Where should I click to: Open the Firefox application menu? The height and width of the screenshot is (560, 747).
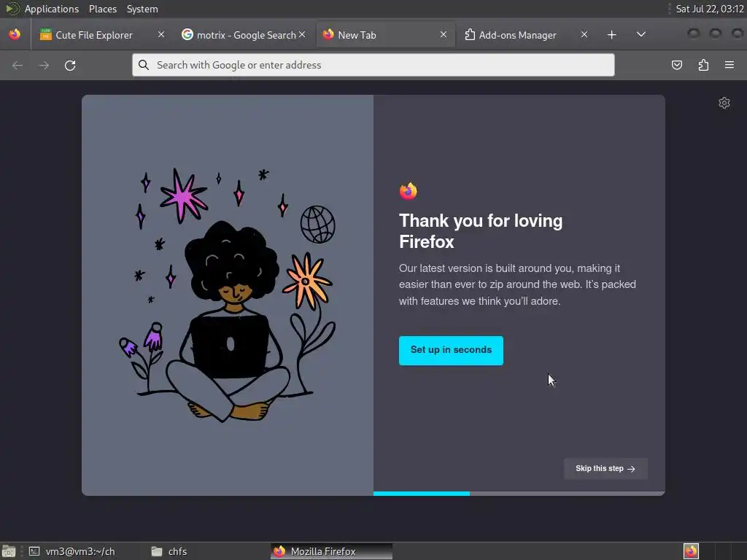point(729,65)
